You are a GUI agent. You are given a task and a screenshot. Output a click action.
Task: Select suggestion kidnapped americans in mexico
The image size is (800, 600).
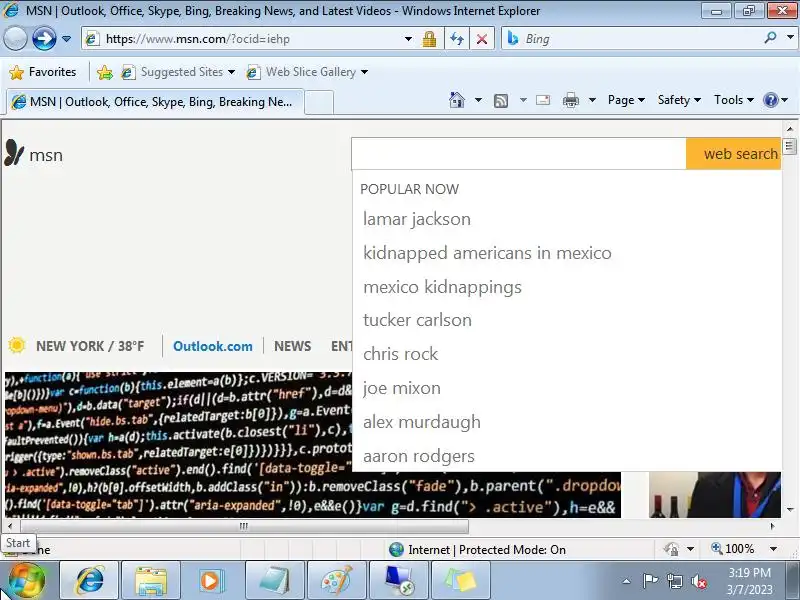pyautogui.click(x=487, y=253)
